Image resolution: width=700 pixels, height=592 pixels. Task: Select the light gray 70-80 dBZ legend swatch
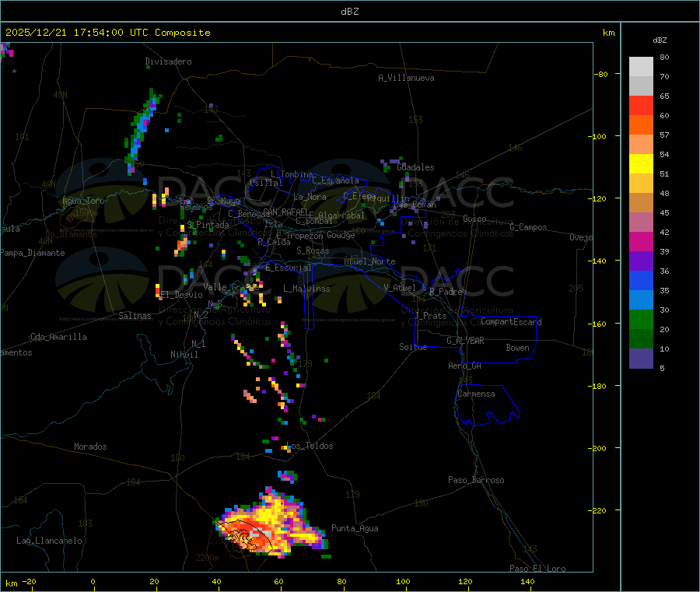pyautogui.click(x=641, y=67)
